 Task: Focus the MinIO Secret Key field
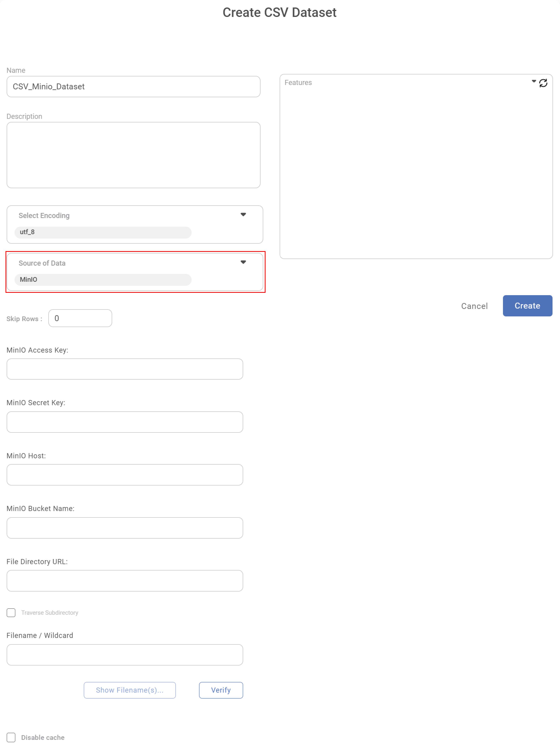125,422
